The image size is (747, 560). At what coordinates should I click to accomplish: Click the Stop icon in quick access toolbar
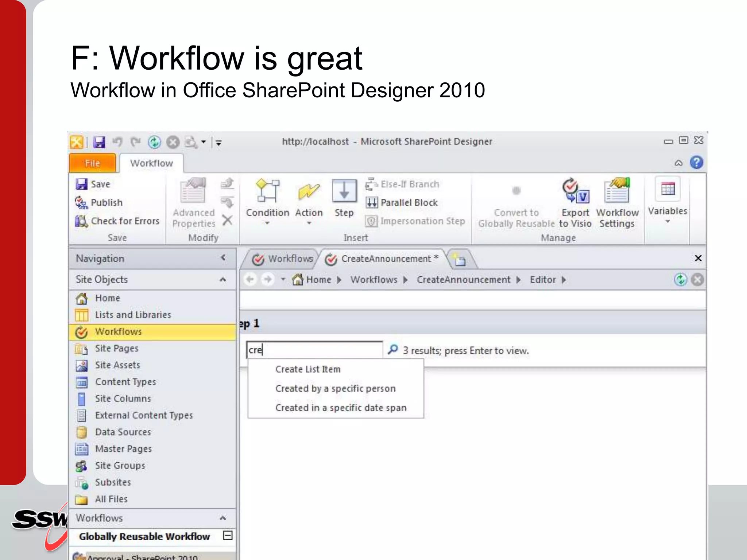click(x=173, y=142)
